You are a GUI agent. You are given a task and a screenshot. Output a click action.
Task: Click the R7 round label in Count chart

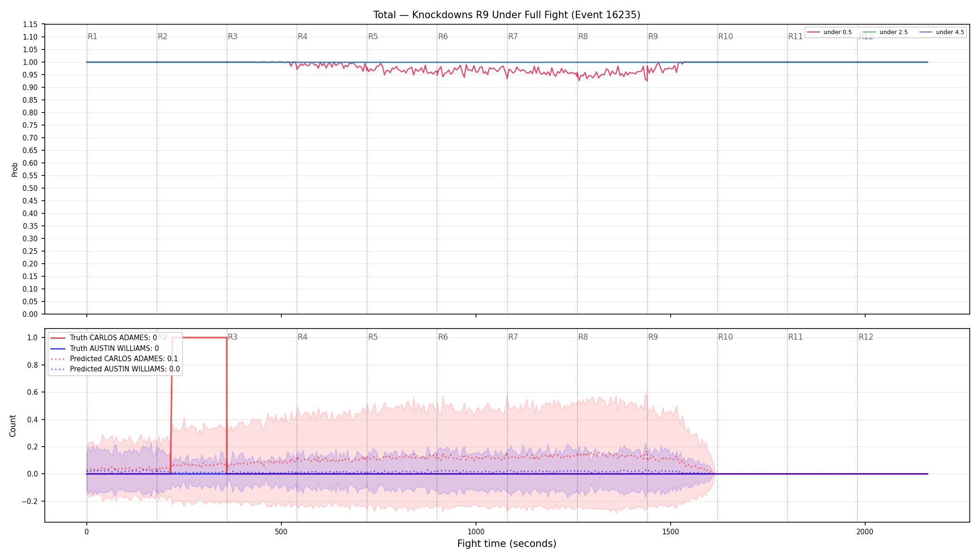(513, 337)
